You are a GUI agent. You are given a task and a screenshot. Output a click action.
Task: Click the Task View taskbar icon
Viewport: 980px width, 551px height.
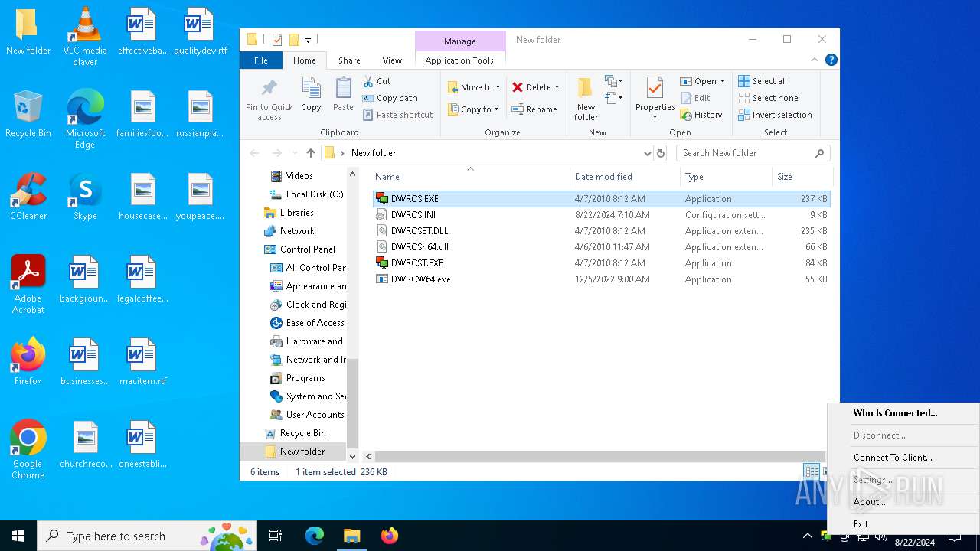[x=276, y=536]
